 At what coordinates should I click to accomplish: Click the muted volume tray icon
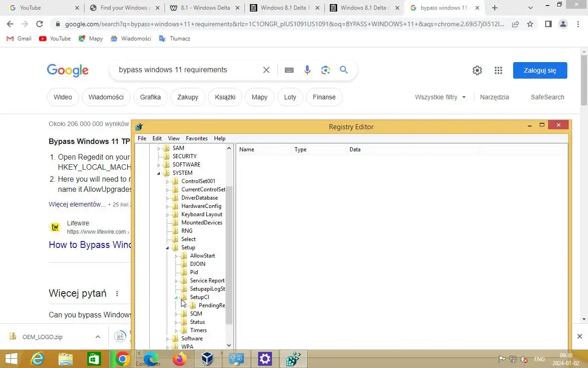point(524,359)
